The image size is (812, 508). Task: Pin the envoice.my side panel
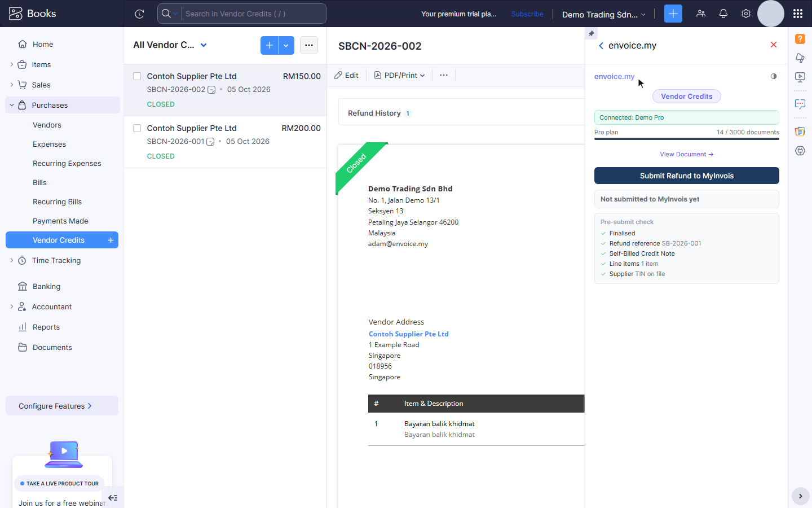tap(591, 33)
